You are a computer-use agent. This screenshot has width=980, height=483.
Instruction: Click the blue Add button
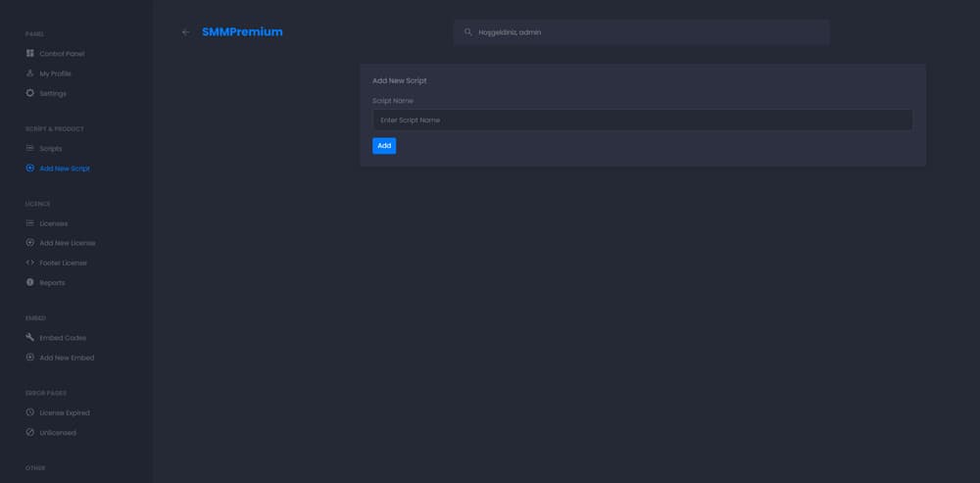[x=384, y=146]
